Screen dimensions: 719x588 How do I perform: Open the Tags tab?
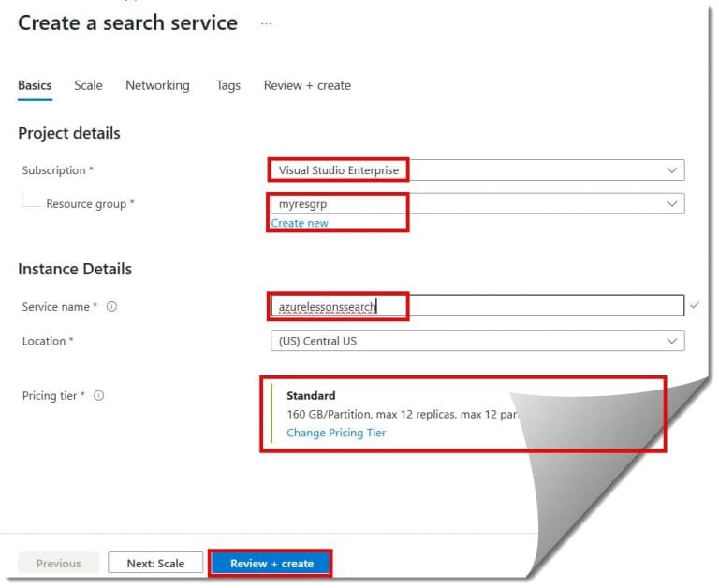(228, 86)
